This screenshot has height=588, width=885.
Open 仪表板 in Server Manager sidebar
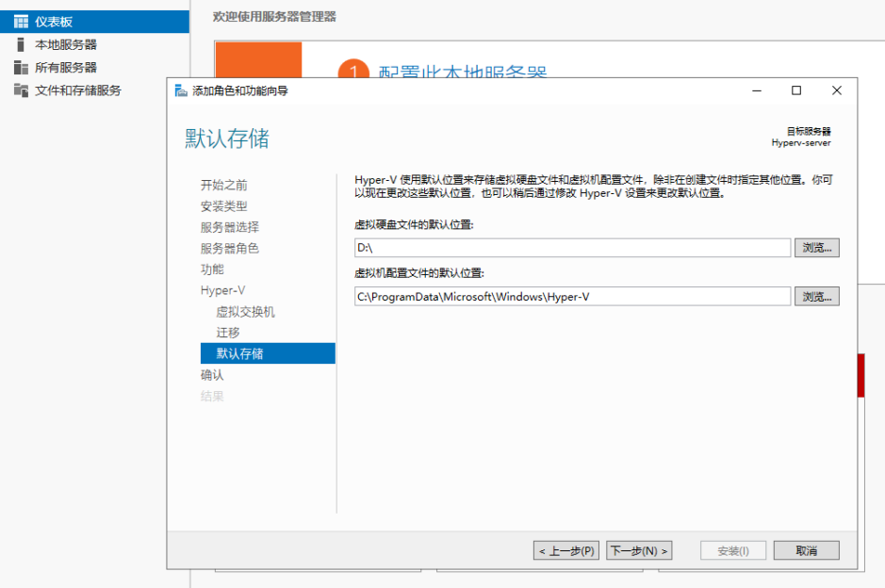94,22
